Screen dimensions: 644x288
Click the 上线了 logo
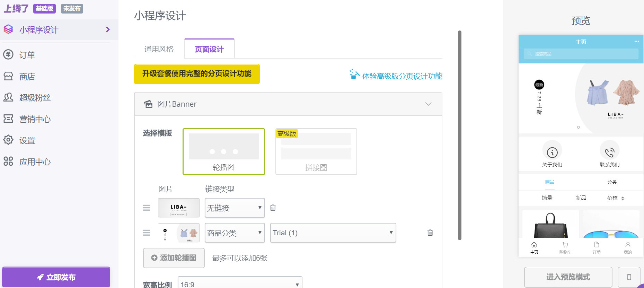16,9
